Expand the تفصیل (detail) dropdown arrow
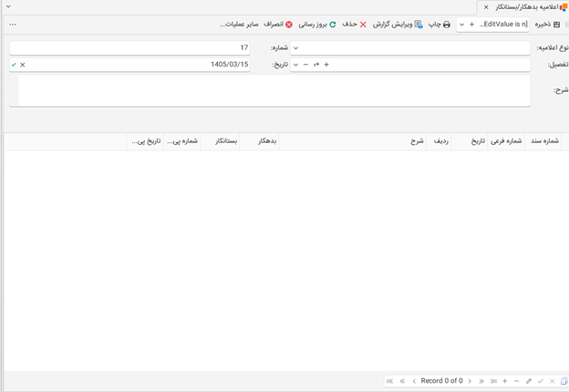This screenshot has height=392, width=569. [x=295, y=65]
